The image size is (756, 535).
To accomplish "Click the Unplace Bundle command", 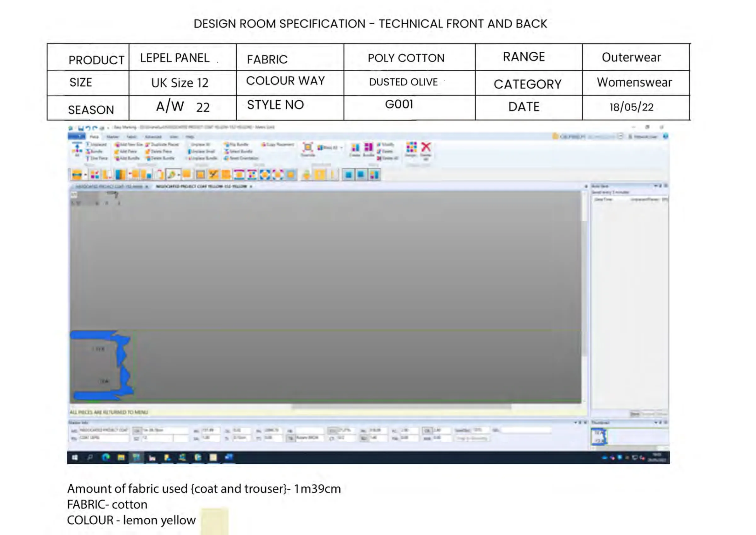I will point(203,158).
